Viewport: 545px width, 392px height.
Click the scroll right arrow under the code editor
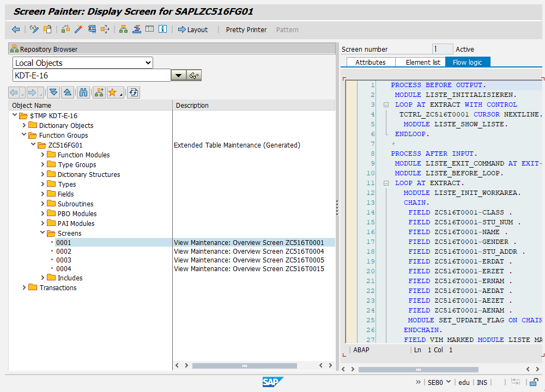537,369
